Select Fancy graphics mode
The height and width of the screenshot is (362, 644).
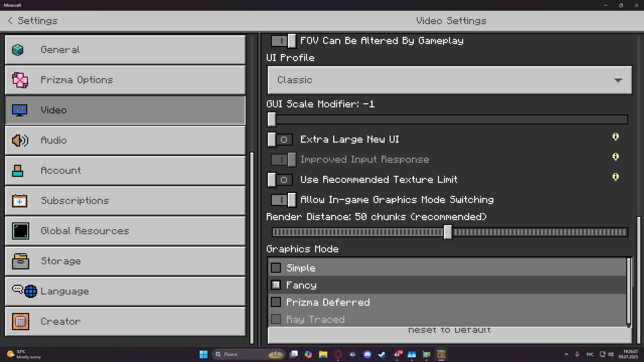click(x=447, y=285)
